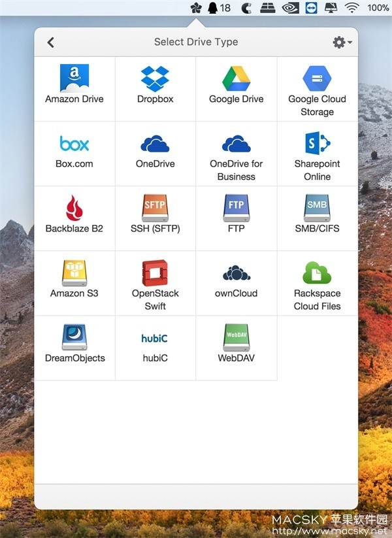Pick the ownCloud cloud icon

point(237,273)
